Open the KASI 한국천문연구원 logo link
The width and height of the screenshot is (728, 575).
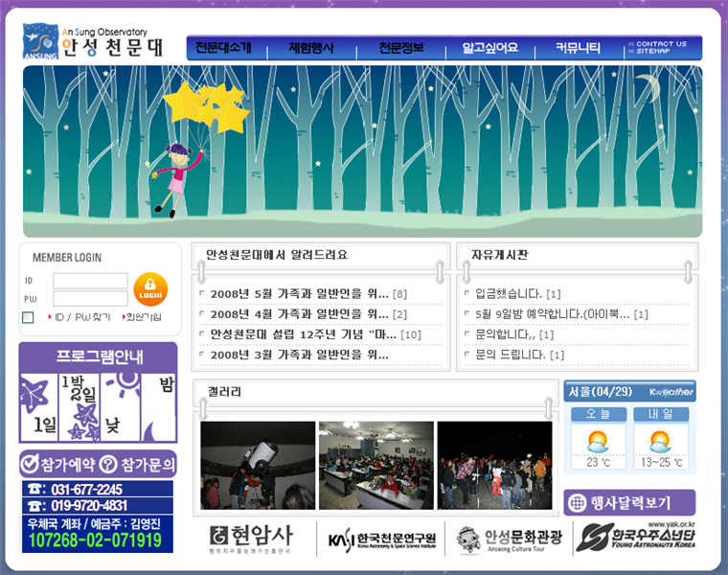coord(382,540)
